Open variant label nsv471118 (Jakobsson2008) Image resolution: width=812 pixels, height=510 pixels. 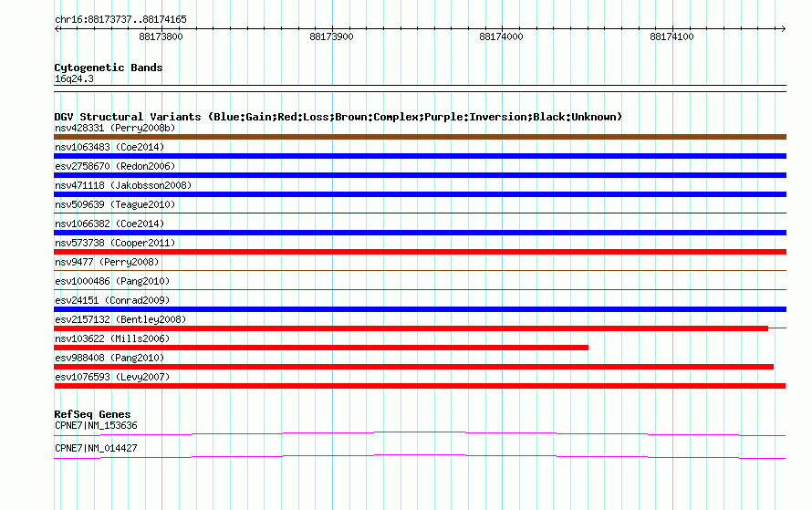click(123, 185)
